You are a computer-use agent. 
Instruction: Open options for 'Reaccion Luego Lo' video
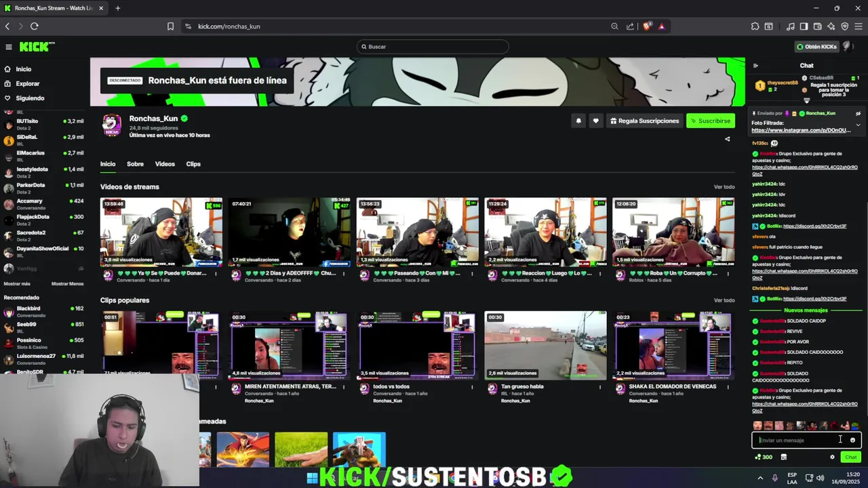coord(600,274)
